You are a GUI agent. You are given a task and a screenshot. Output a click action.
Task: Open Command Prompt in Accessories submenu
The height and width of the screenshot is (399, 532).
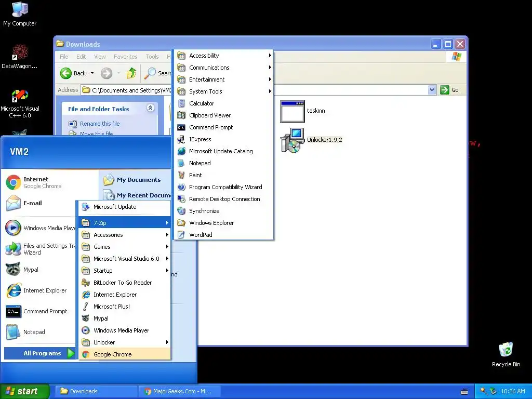[223, 127]
